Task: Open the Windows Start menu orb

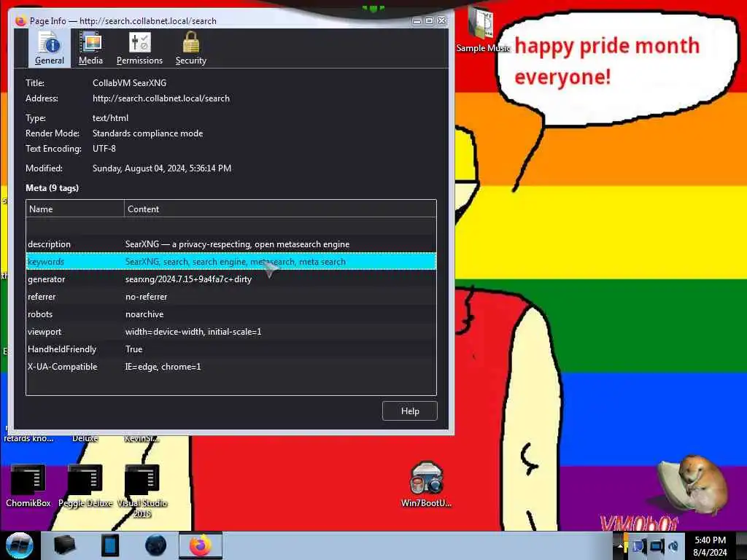Action: [20, 545]
